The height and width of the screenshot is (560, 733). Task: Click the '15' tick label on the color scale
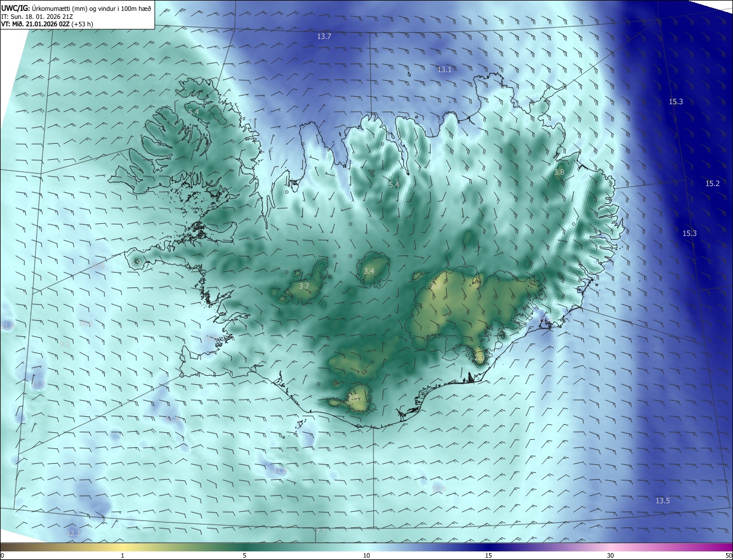point(488,556)
